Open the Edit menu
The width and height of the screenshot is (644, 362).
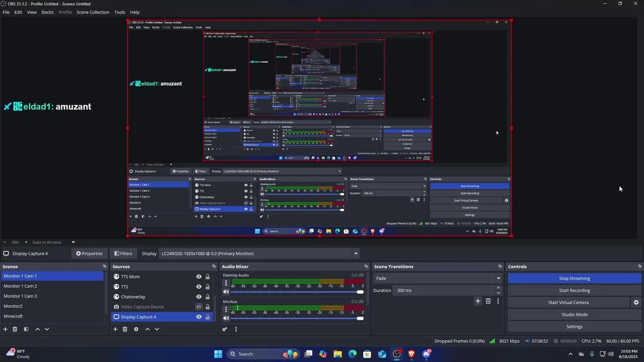pos(18,12)
